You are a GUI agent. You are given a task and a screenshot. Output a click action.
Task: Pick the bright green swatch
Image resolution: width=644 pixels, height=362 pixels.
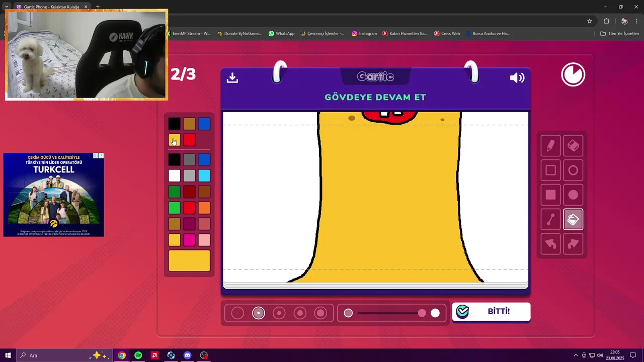tap(174, 208)
